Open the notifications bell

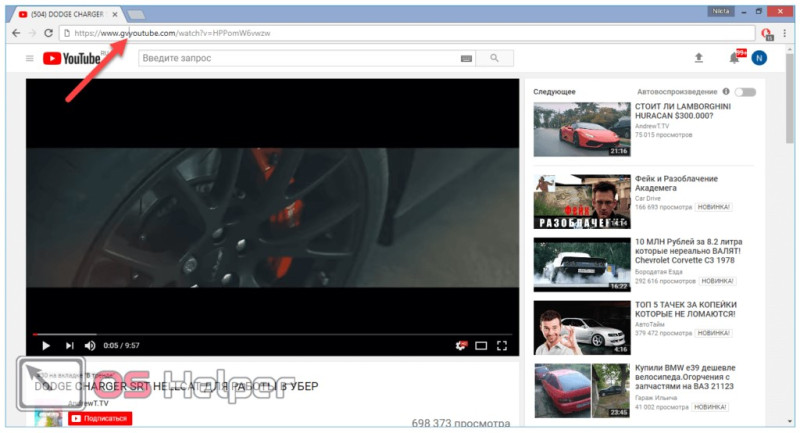tap(734, 58)
